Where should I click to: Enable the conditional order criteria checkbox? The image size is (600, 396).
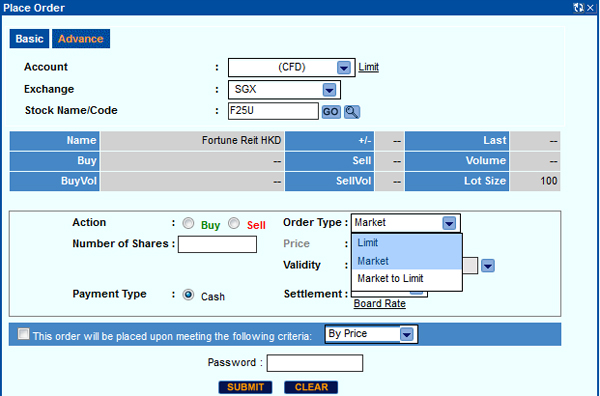(x=23, y=334)
